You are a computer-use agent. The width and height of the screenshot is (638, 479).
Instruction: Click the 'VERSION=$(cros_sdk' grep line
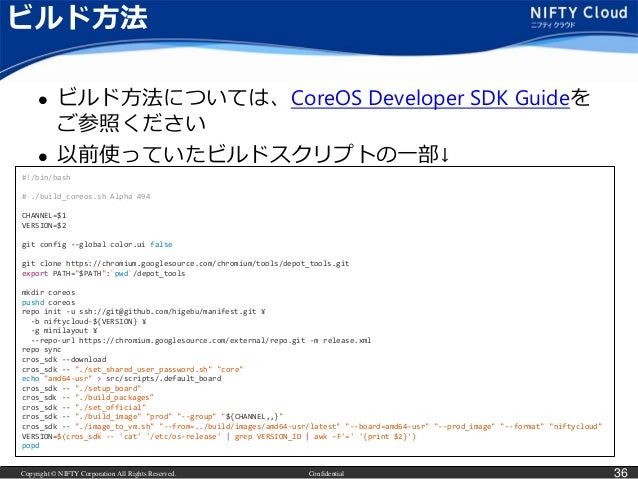pos(219,436)
